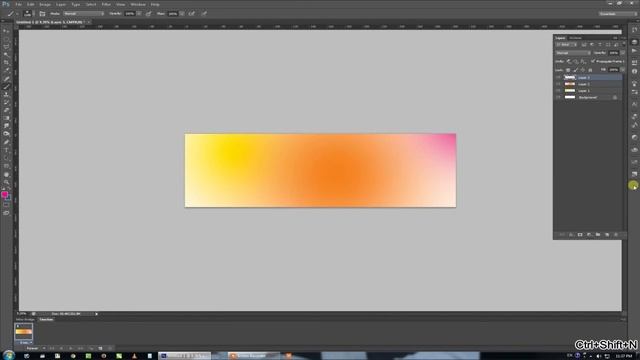Toggle the Propagate Frame 1 checkbox
This screenshot has width=640, height=360.
(593, 61)
